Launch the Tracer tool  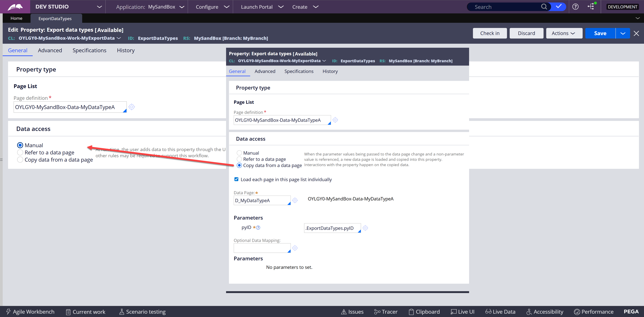point(386,312)
